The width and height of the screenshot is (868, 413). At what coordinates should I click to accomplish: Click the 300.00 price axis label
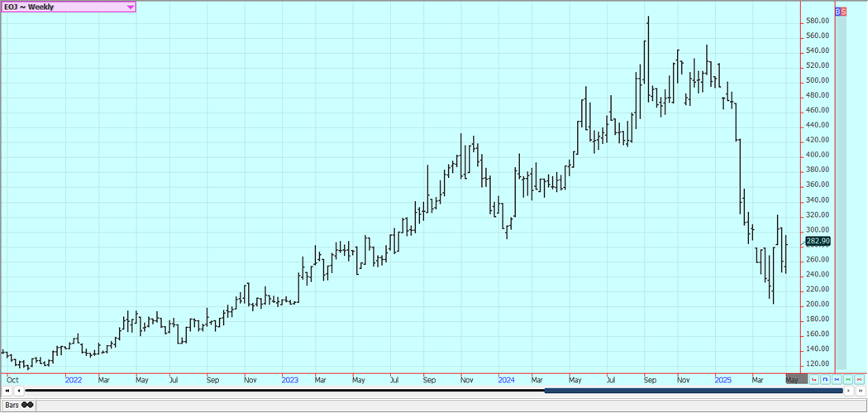pos(818,229)
